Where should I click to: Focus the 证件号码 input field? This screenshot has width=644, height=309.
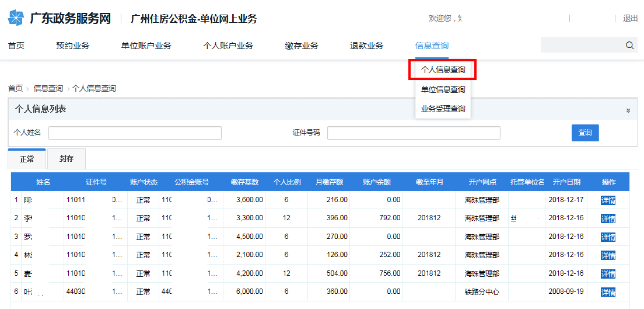click(414, 133)
